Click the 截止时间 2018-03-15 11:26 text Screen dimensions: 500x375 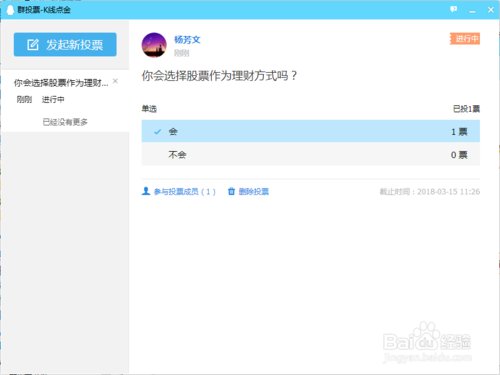(x=430, y=191)
